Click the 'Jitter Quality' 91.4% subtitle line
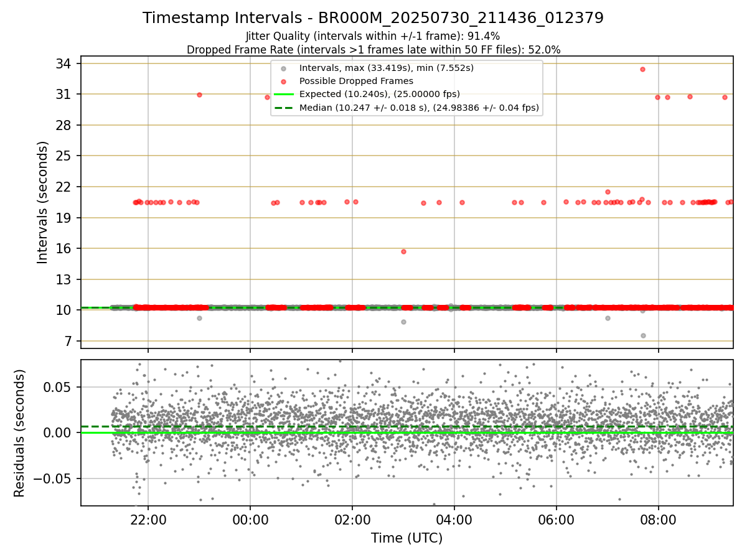747x560 pixels. [x=373, y=36]
